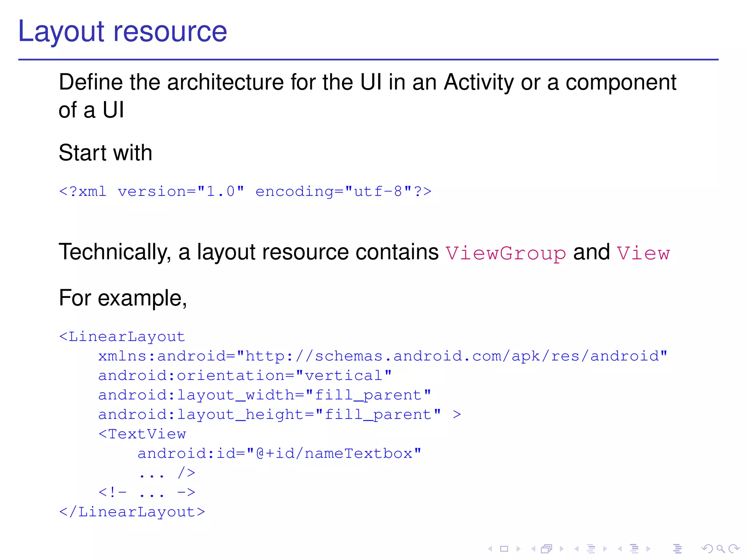The width and height of the screenshot is (747, 560).
Task: Click the previous-section arrow in navigation bar
Action: pos(620,549)
